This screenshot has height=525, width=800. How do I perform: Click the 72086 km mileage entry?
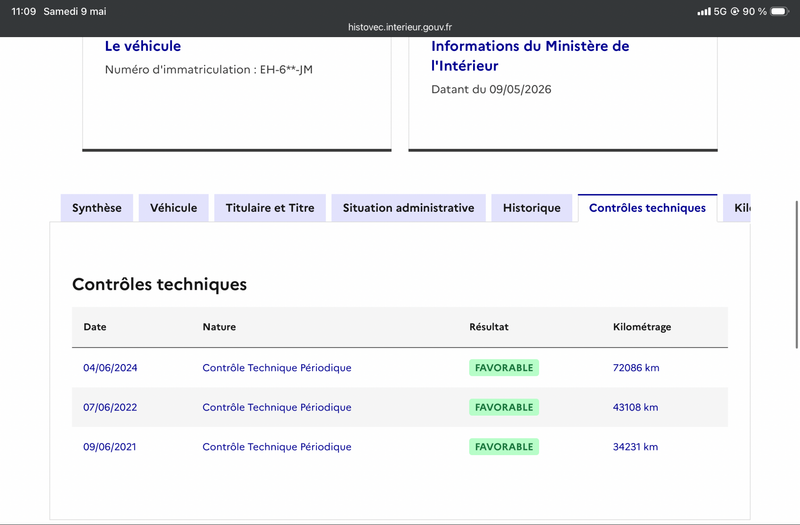coord(636,368)
